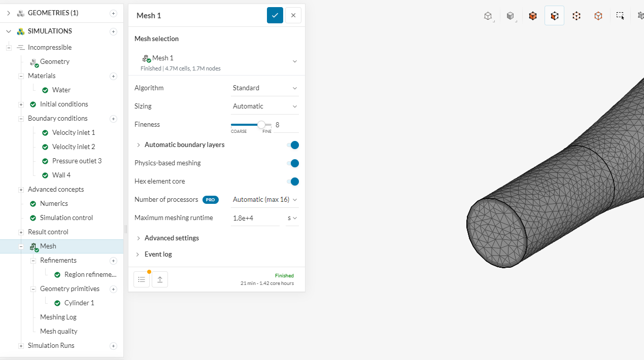The image size is (644, 360).
Task: Select the volume selection cube icon in toolbar
Action: [532, 15]
